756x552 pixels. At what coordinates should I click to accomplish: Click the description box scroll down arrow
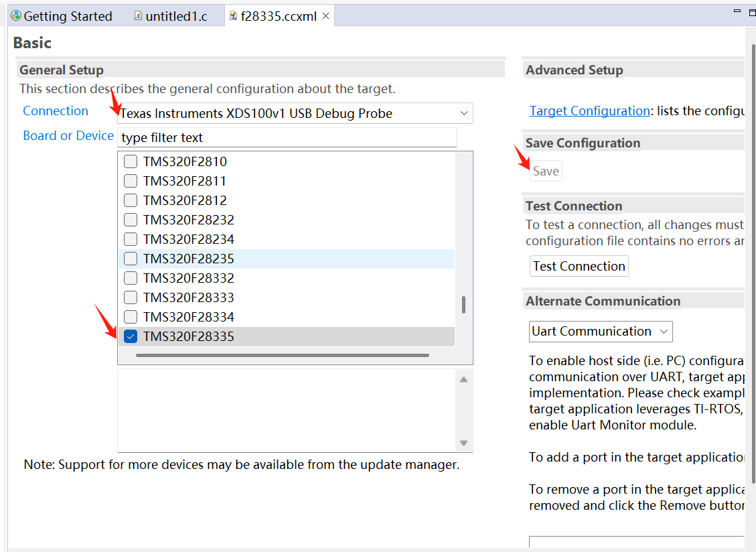point(464,442)
